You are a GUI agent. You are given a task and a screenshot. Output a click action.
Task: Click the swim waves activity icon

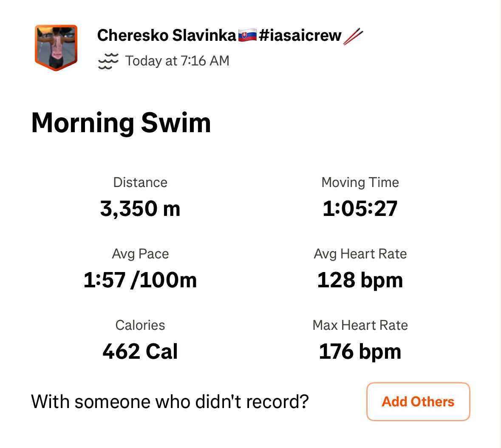pos(108,61)
